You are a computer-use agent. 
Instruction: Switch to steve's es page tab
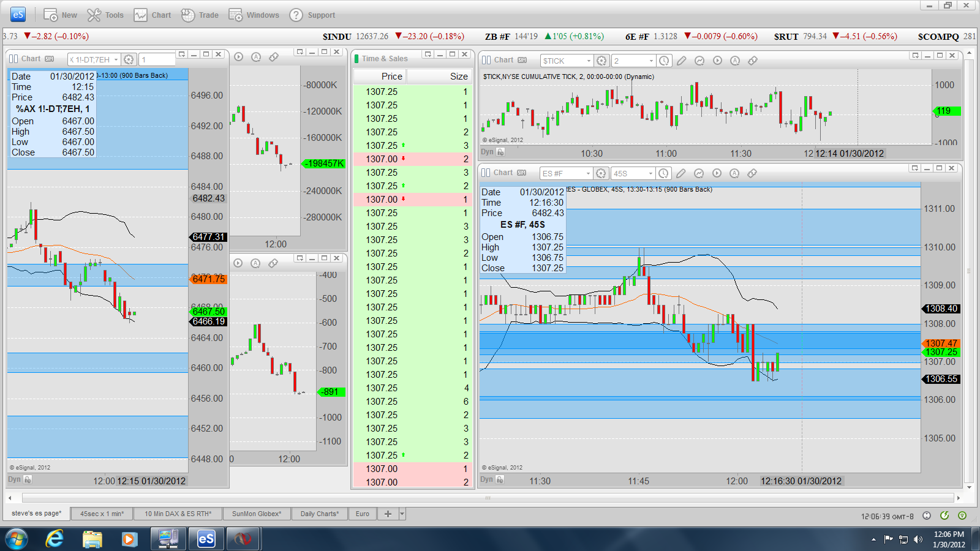point(37,513)
